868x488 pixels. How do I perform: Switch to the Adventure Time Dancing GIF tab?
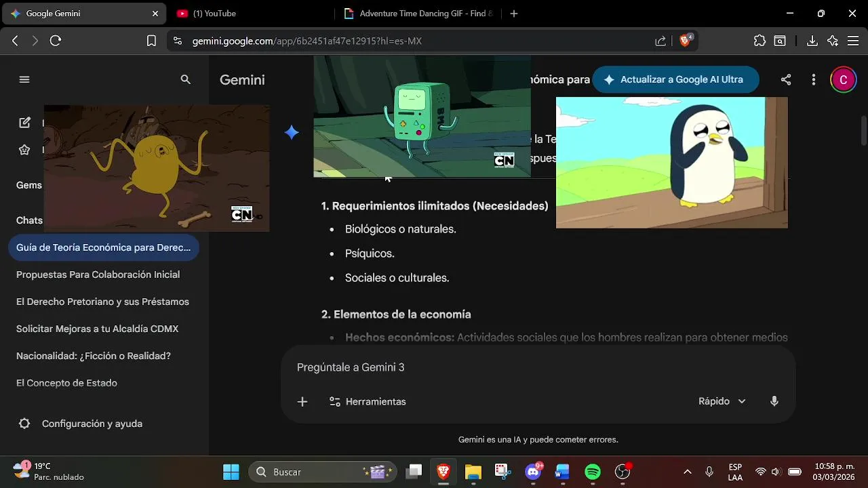[x=417, y=14]
